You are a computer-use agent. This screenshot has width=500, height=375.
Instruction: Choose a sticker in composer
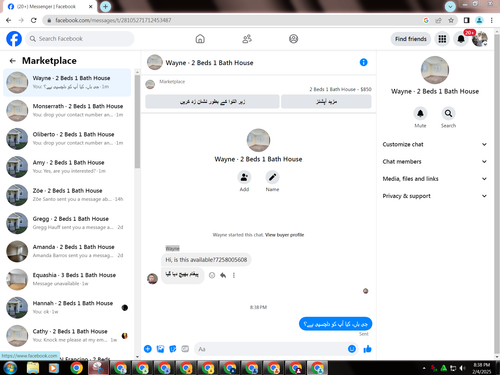(173, 349)
